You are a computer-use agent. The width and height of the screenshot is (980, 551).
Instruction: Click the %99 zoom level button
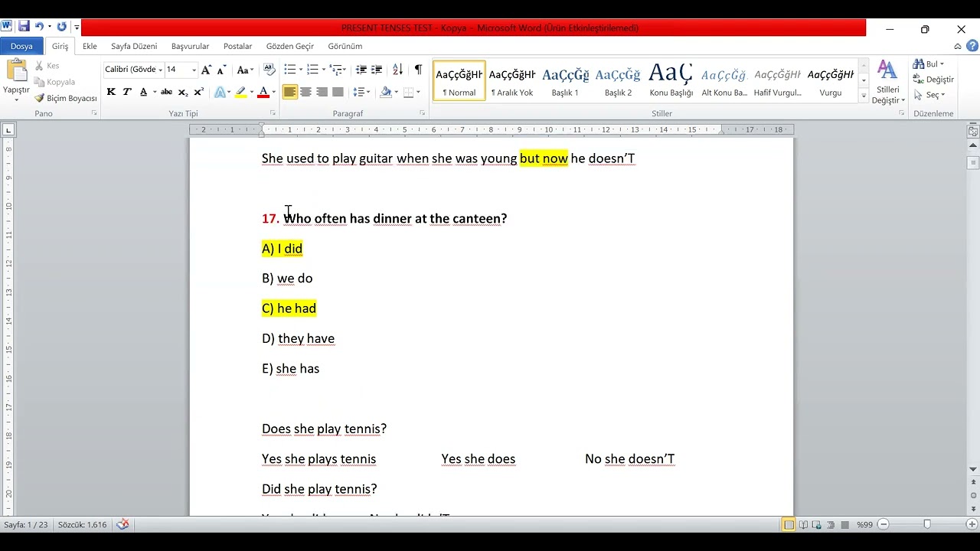(864, 525)
